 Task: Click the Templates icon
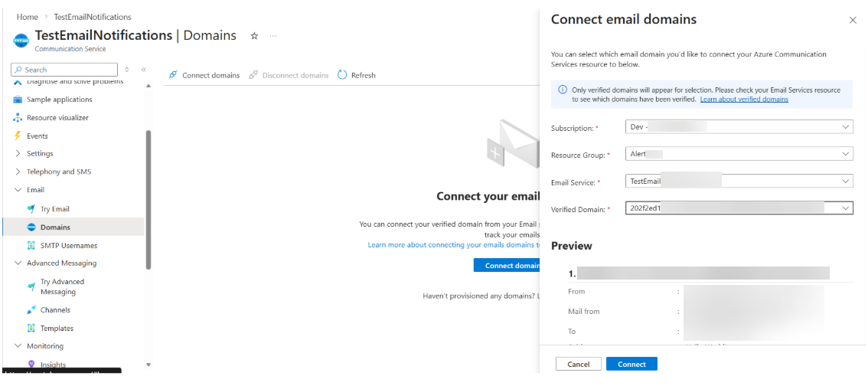(31, 329)
